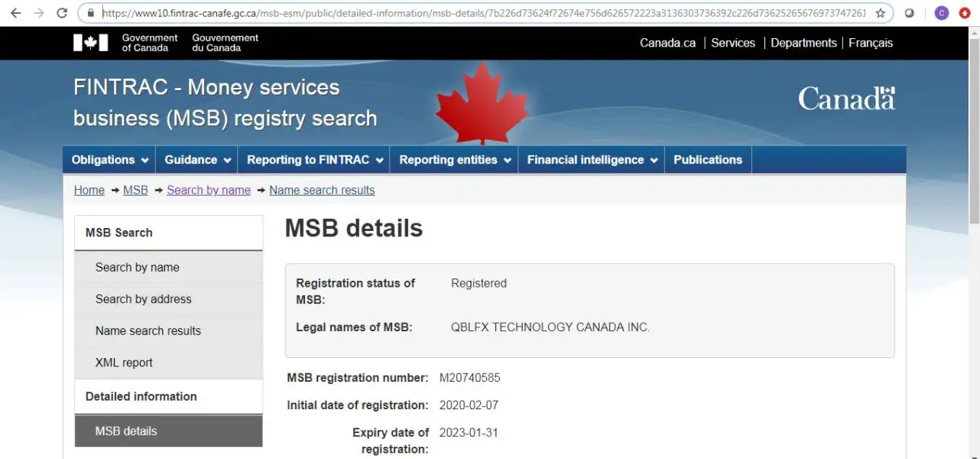Open the Canada.ca link

(x=667, y=43)
